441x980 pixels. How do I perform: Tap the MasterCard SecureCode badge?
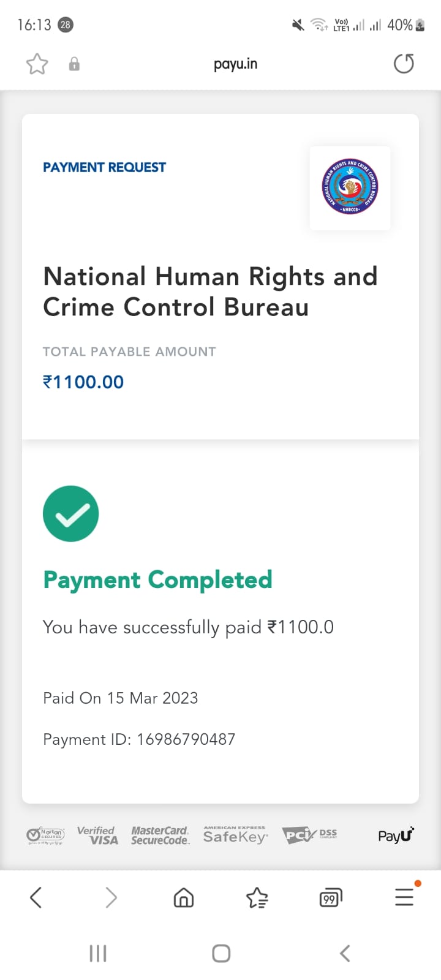click(x=160, y=835)
